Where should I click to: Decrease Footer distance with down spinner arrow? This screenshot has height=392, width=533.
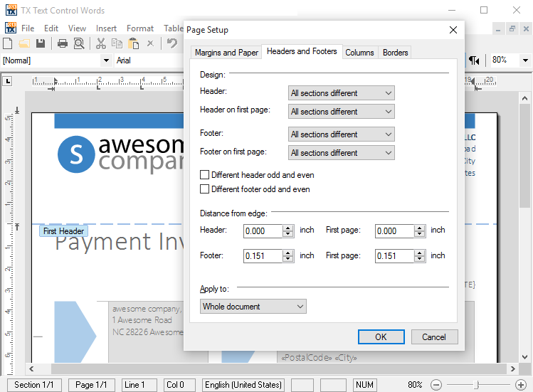click(288, 259)
